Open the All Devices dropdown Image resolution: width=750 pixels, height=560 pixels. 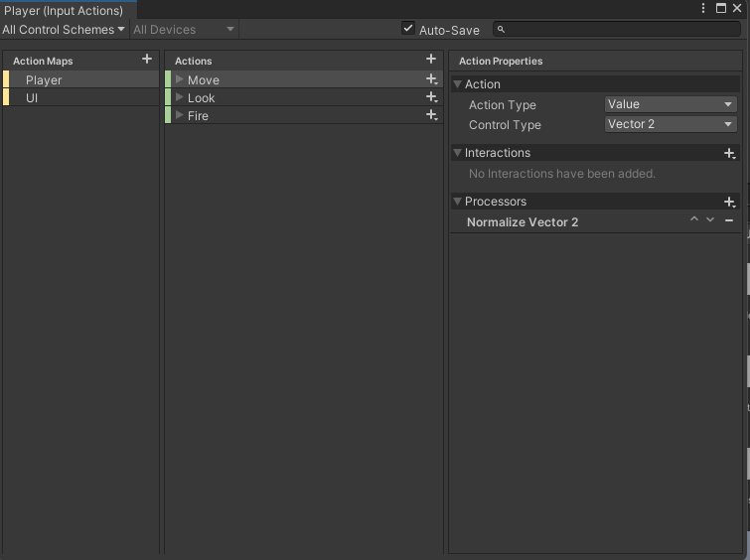[x=184, y=30]
